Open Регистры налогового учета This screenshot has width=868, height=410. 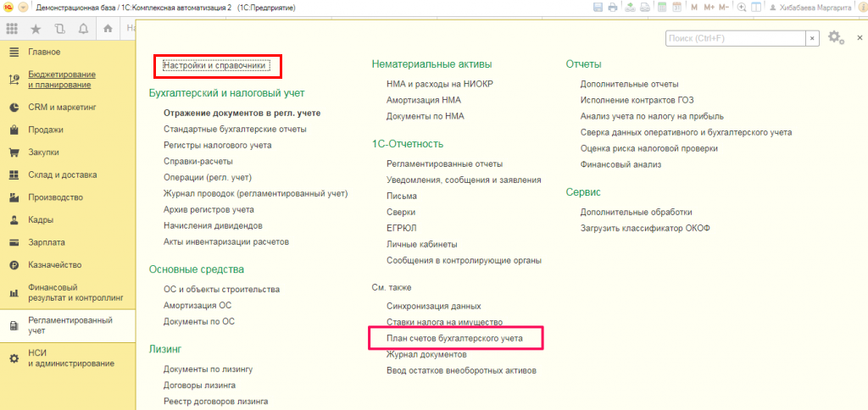pos(218,145)
